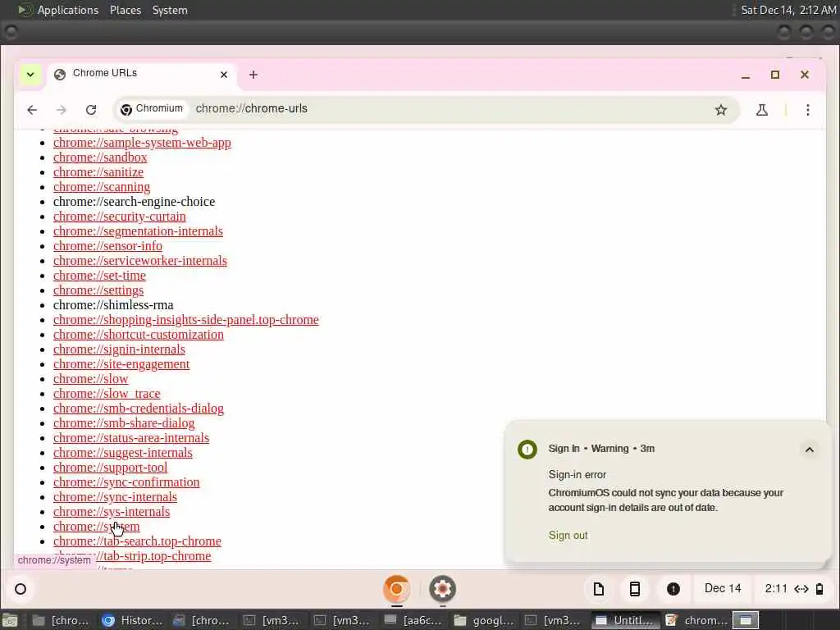Screen dimensions: 840x630
Task: Switch to Untitl... window in host taskbar
Action: [625, 620]
